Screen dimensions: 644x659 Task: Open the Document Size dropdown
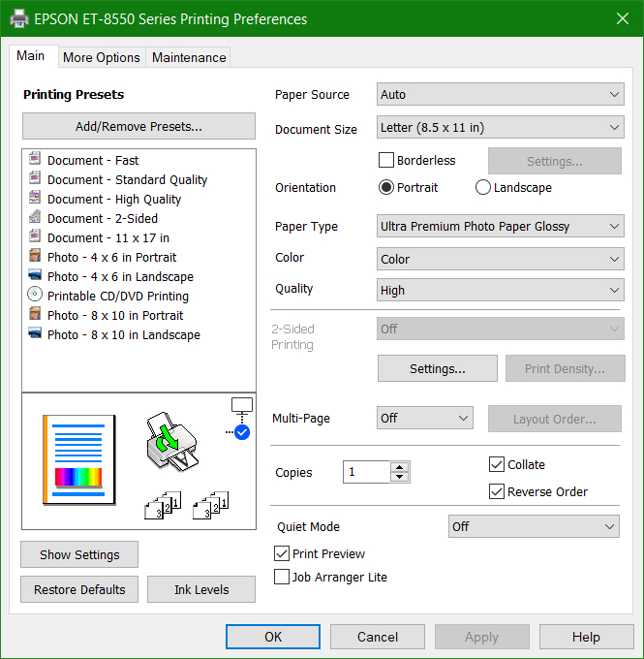[x=501, y=127]
